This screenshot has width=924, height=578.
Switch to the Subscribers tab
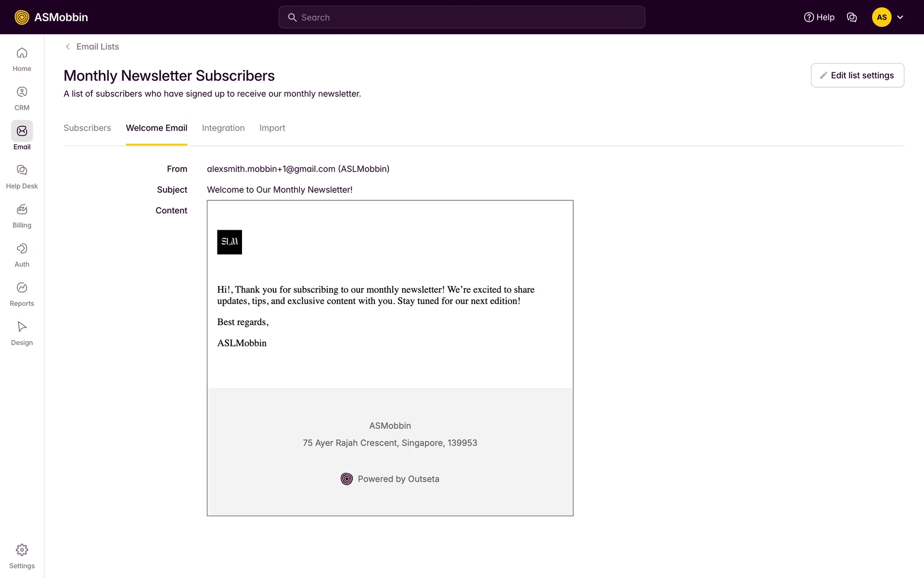pos(87,128)
